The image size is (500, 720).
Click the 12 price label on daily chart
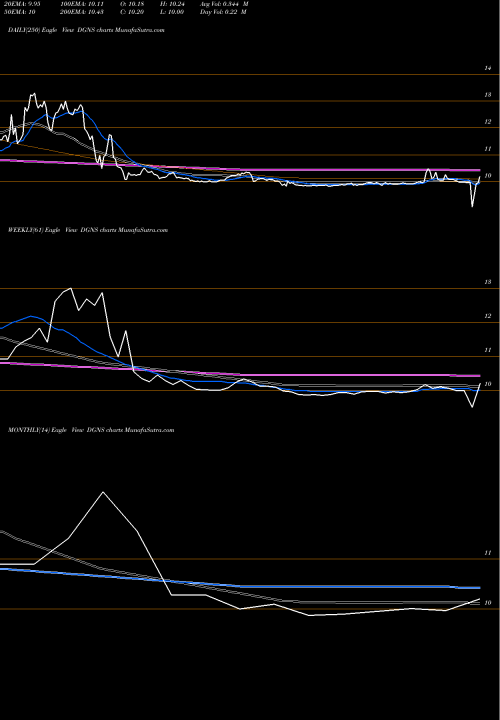tap(488, 122)
